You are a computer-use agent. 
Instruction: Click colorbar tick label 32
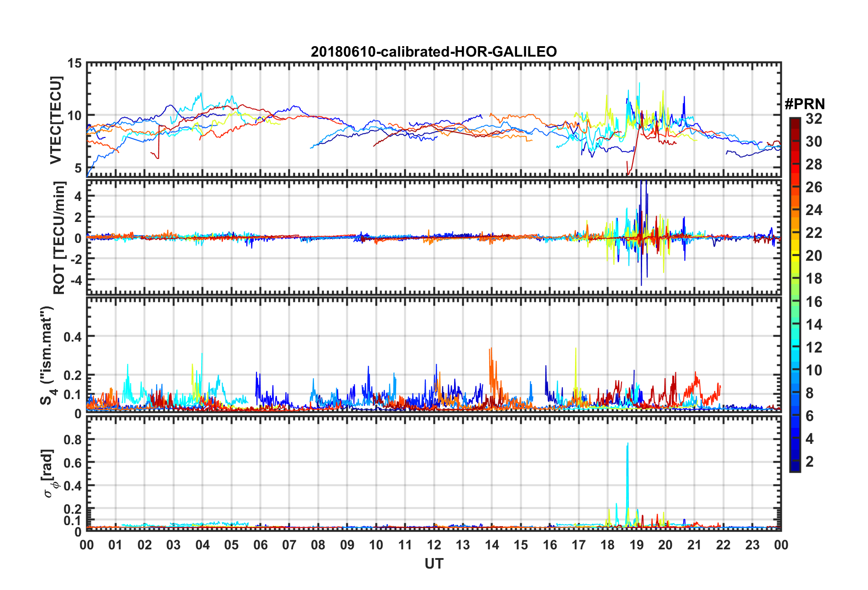(x=814, y=119)
